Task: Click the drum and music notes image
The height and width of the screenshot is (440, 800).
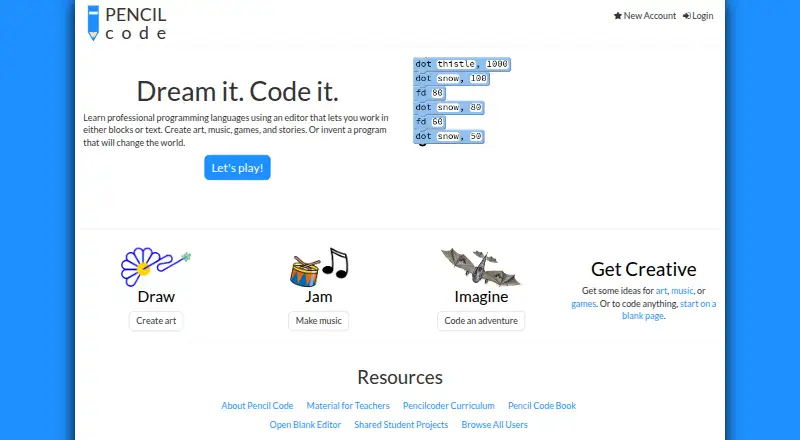Action: [319, 267]
